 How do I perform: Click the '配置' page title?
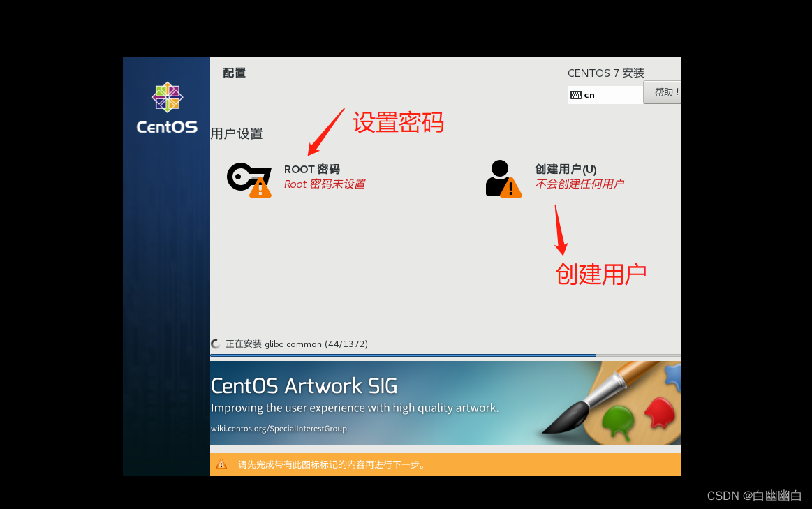point(234,73)
